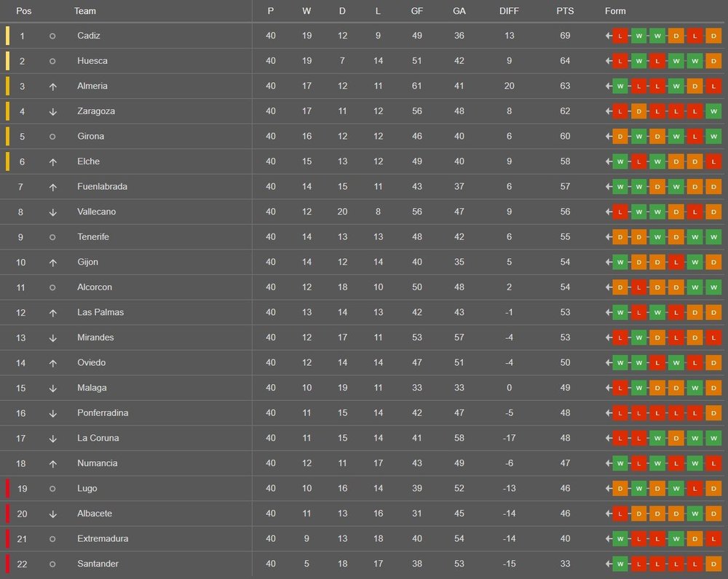Click the red relegation marker beside Santander
Viewport: 728px width, 579px height.
(x=7, y=564)
